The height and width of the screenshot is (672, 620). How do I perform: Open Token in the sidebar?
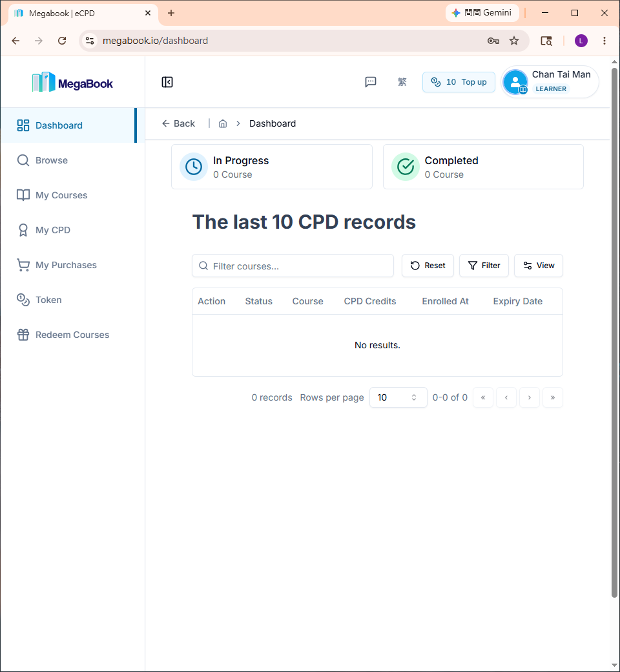[x=68, y=300]
